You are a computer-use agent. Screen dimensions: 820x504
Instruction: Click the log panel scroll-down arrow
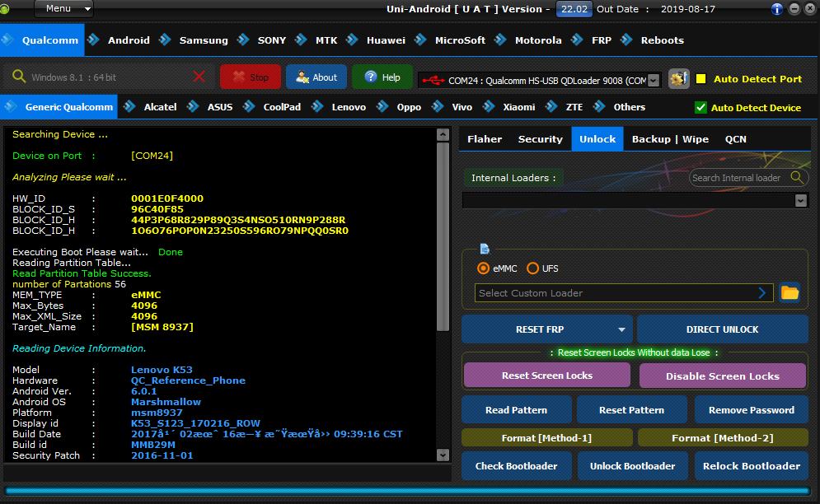(443, 455)
